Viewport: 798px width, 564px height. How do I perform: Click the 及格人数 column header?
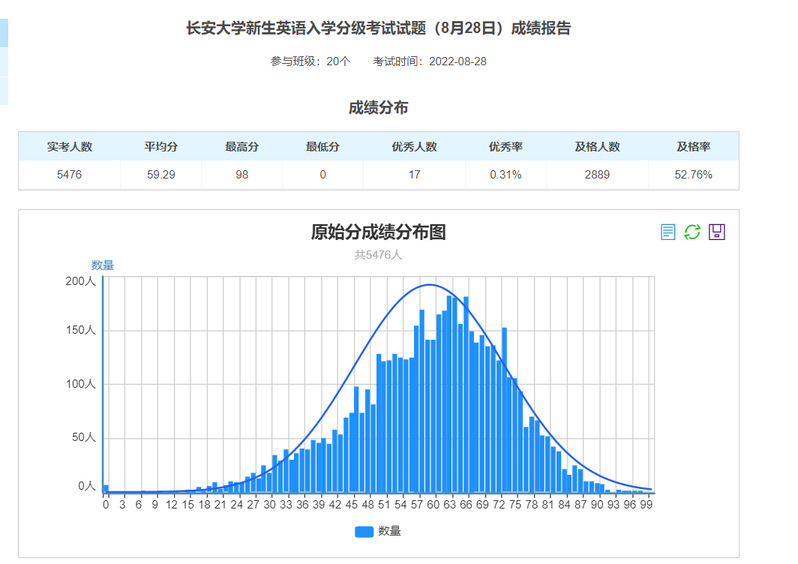[x=597, y=147]
